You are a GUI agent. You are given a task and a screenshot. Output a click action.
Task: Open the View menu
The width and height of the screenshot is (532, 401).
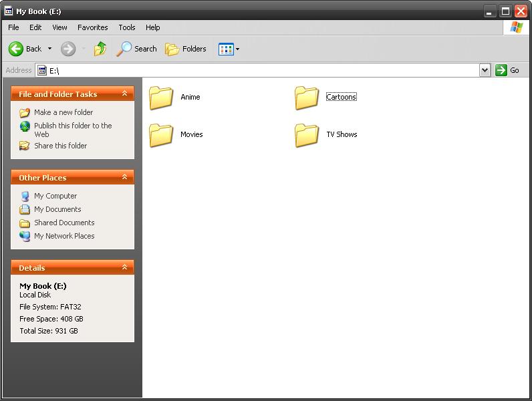[x=59, y=27]
